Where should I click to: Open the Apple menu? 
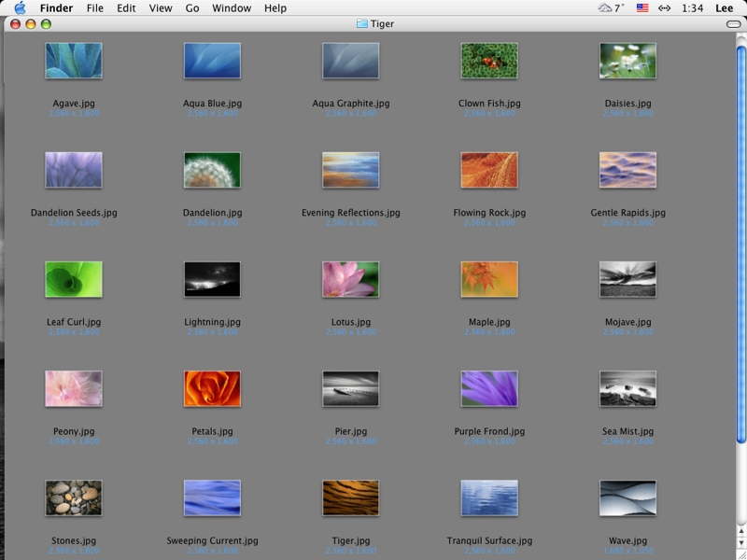20,8
